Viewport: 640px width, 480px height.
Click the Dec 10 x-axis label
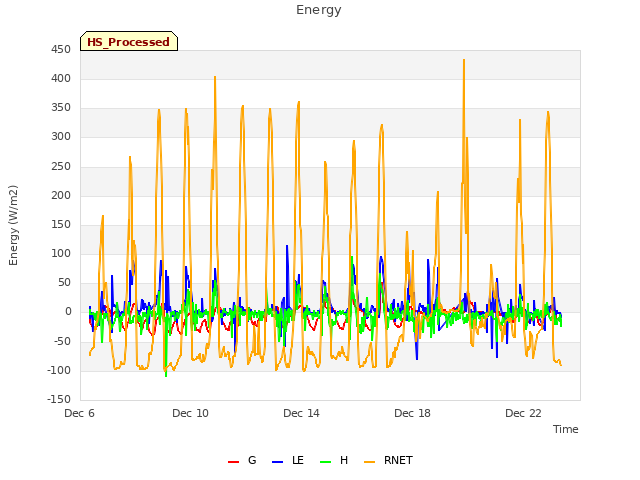coord(190,413)
